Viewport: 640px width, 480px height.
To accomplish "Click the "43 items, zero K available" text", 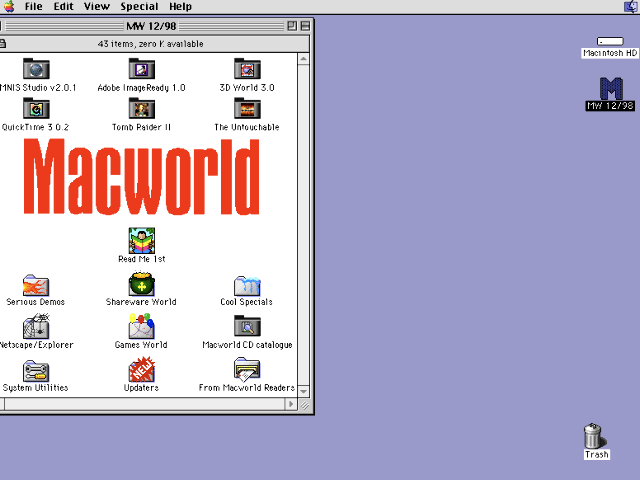I will [x=150, y=44].
